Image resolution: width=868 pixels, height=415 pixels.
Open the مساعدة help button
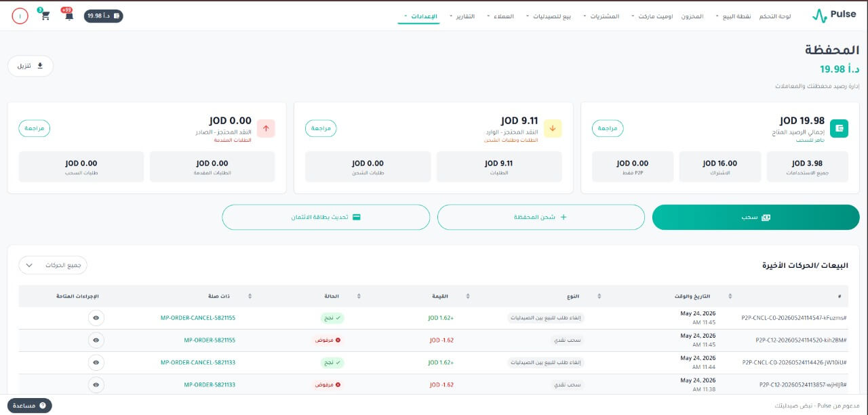click(30, 406)
